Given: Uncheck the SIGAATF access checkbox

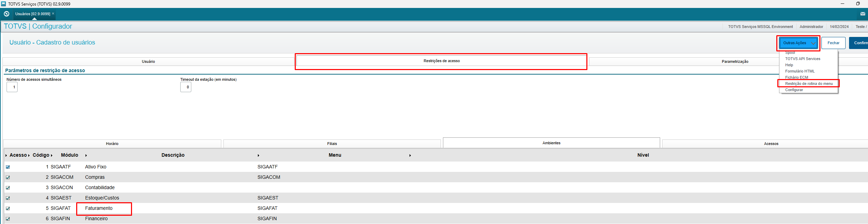Looking at the screenshot, I should point(8,167).
